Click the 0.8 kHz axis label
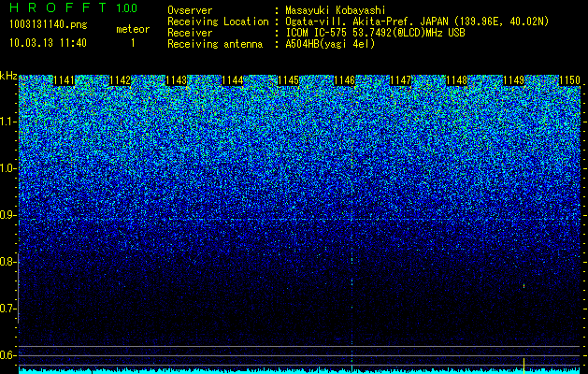This screenshot has height=374, width=588. (7, 262)
